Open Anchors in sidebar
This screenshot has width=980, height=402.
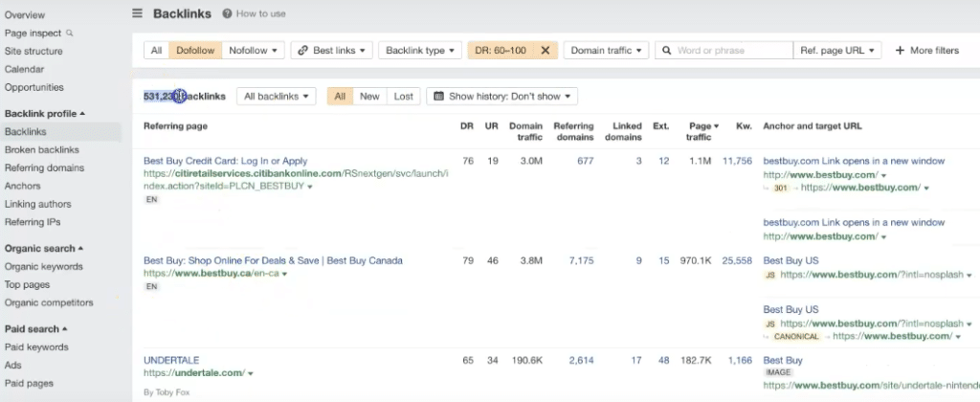pos(23,187)
